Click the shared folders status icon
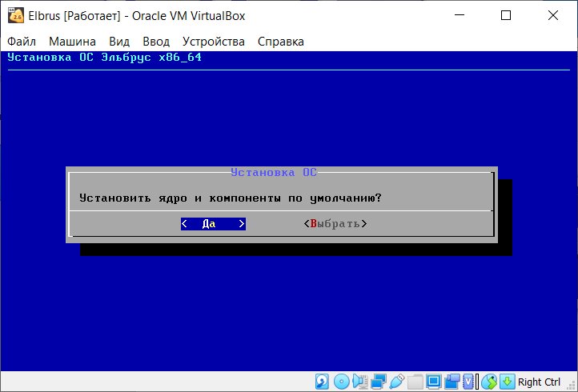Image resolution: width=578 pixels, height=392 pixels. tap(415, 382)
